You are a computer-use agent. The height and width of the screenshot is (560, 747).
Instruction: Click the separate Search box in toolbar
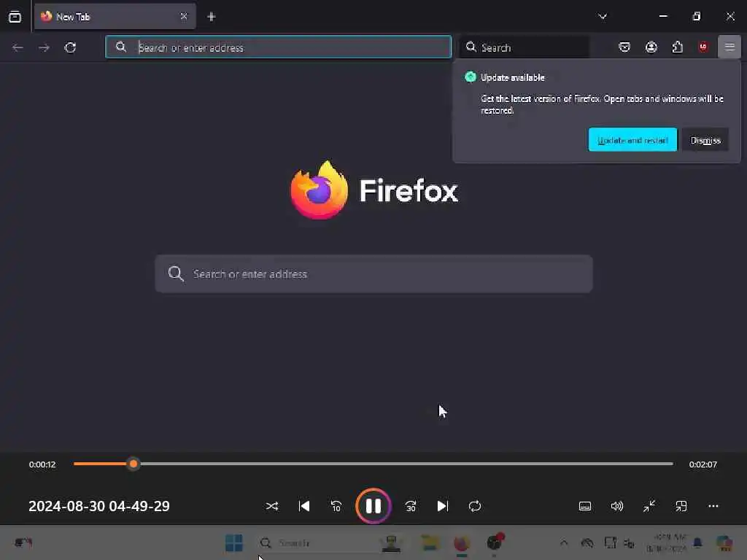(x=525, y=47)
